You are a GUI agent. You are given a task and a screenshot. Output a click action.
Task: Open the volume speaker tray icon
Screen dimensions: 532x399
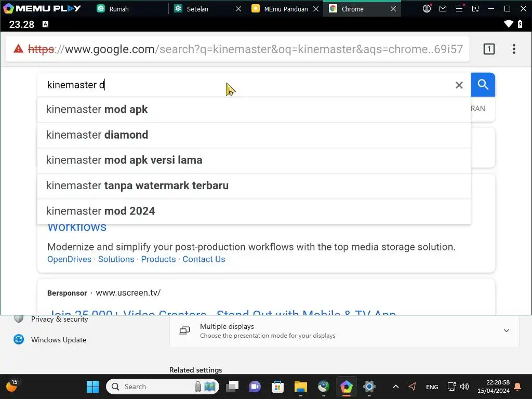tap(464, 387)
